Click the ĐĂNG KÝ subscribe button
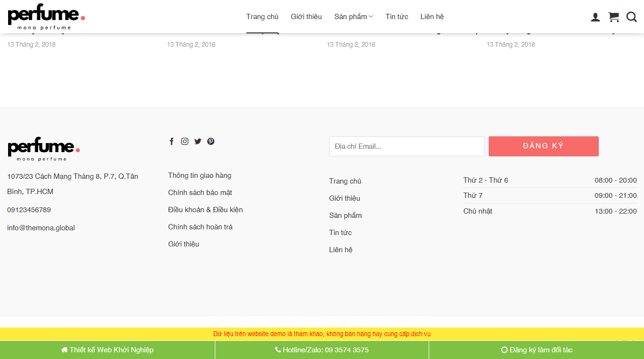This screenshot has width=644, height=359. [543, 146]
